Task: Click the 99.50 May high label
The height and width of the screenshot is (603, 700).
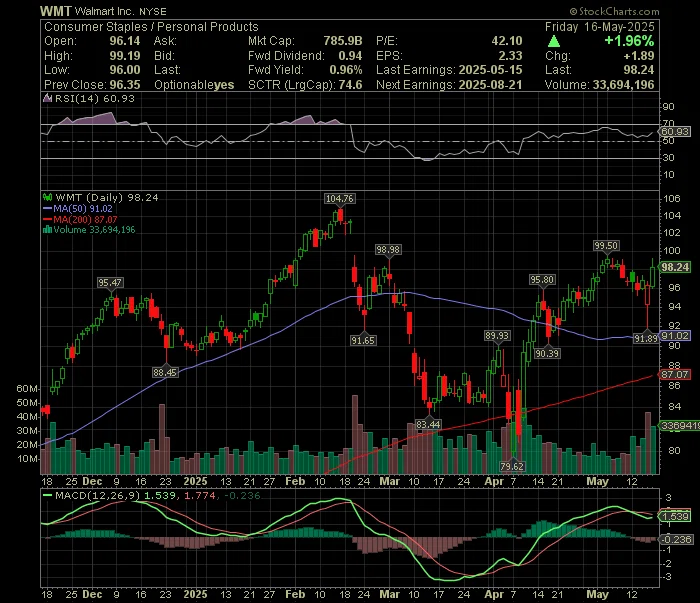Action: 606,245
